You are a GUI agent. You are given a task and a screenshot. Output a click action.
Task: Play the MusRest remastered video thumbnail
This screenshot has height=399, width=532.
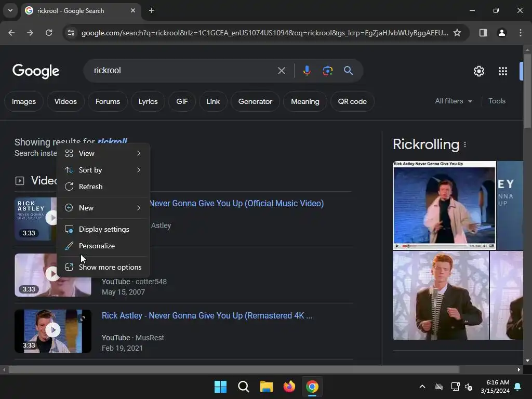[x=53, y=331]
